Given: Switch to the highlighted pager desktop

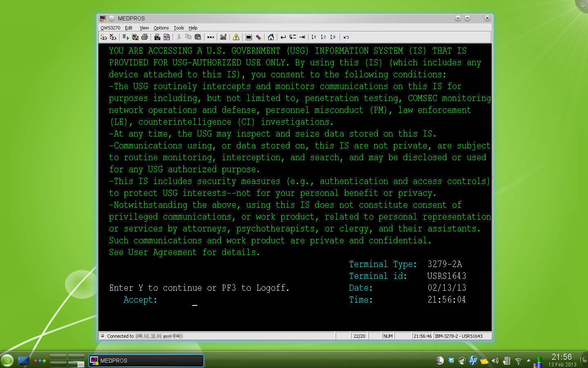Looking at the screenshot, I should pyautogui.click(x=76, y=364).
